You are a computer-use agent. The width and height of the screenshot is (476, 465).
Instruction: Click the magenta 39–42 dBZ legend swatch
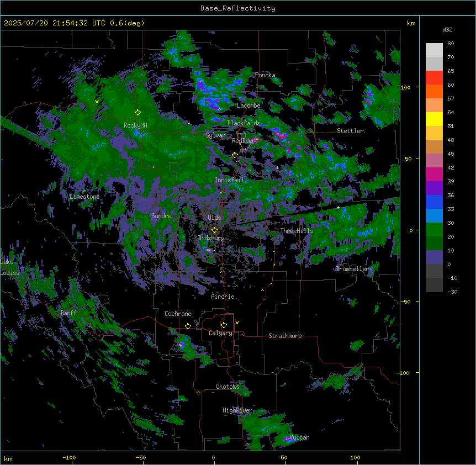click(434, 174)
